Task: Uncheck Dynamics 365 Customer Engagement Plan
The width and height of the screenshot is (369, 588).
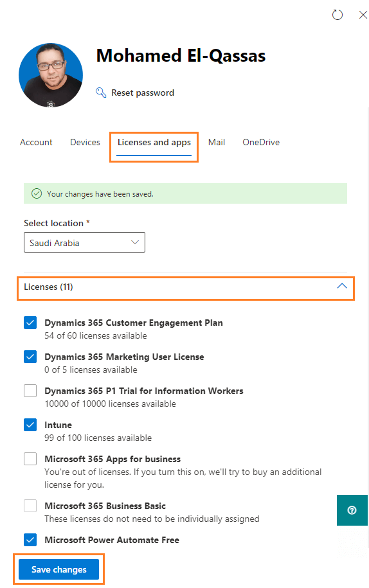Action: pyautogui.click(x=30, y=323)
